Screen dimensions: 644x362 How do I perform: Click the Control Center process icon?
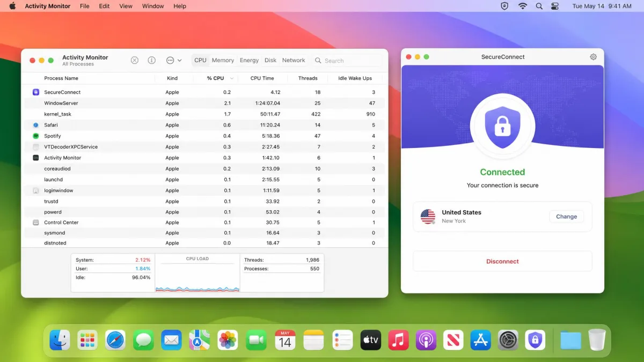(36, 222)
